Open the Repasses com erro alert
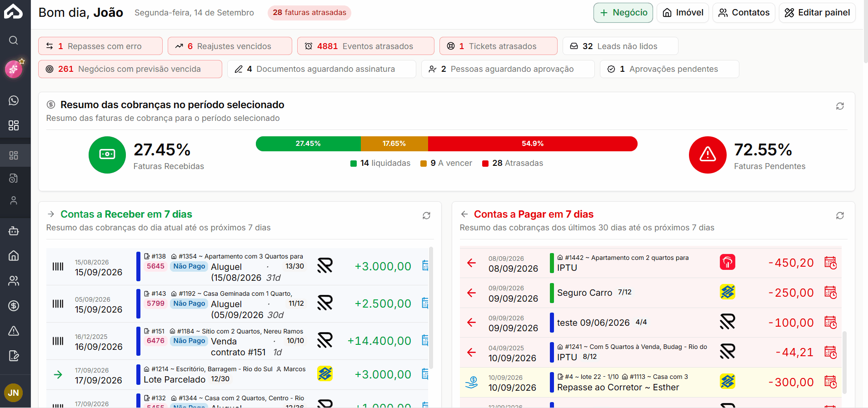Screen dimensions: 868x408 (x=100, y=46)
